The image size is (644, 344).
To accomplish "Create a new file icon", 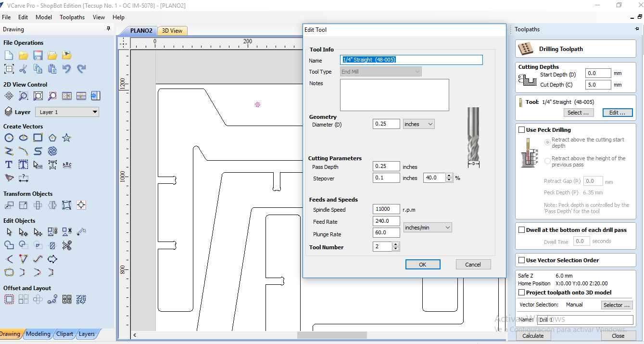I will click(9, 55).
